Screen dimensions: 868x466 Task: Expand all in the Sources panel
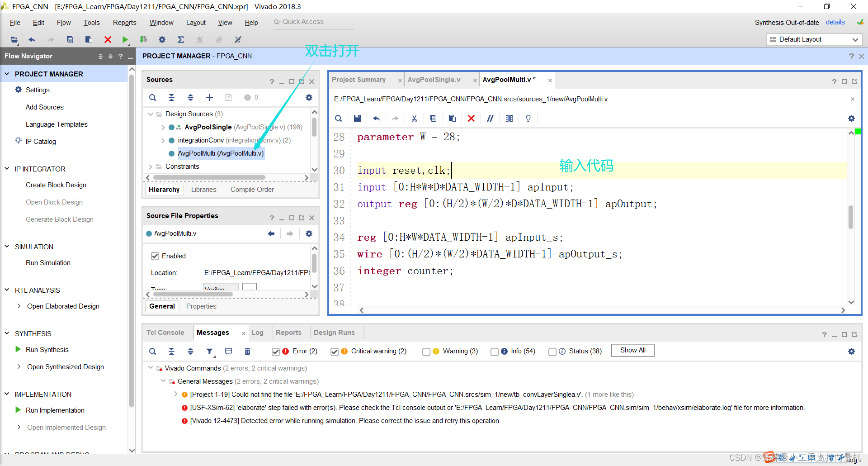[190, 97]
